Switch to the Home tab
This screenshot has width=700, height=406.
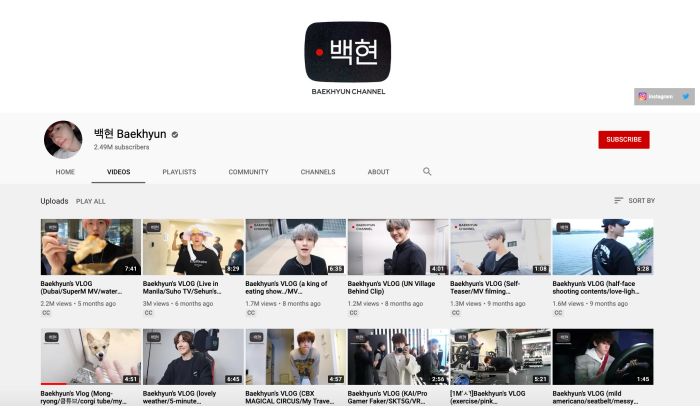coord(65,172)
